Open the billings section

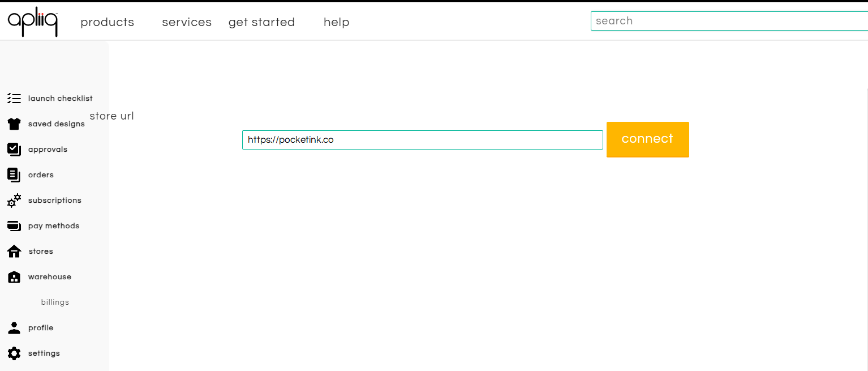pos(55,302)
